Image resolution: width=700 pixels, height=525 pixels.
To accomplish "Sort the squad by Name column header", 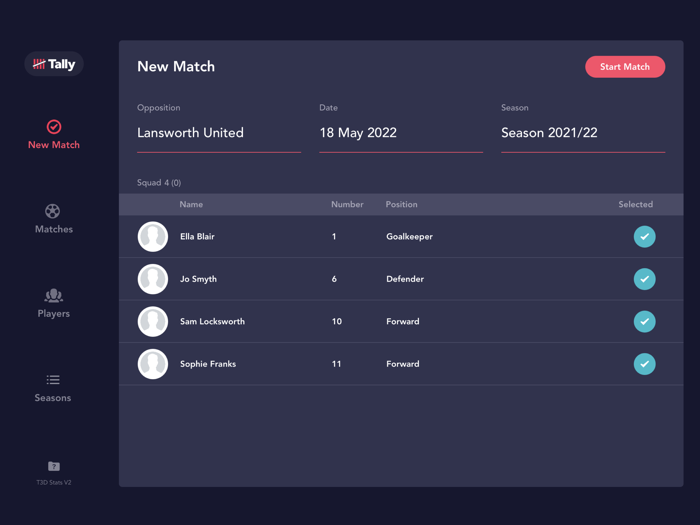I will point(191,204).
